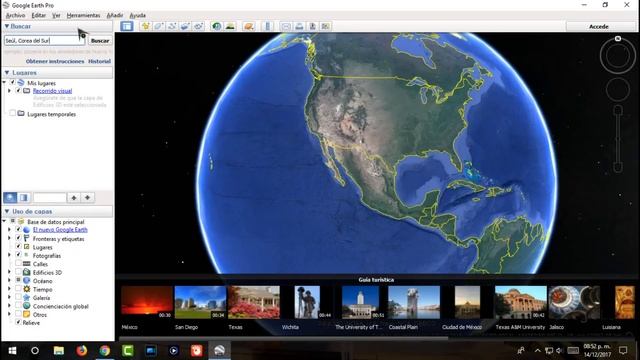Click the Cortana search circle
The height and width of the screenshot is (360, 640).
(35, 350)
